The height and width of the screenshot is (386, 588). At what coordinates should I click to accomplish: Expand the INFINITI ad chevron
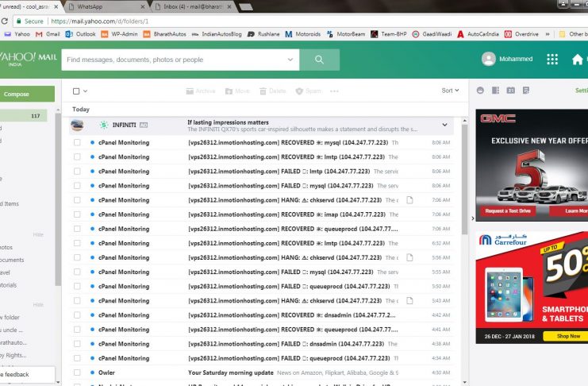444,125
